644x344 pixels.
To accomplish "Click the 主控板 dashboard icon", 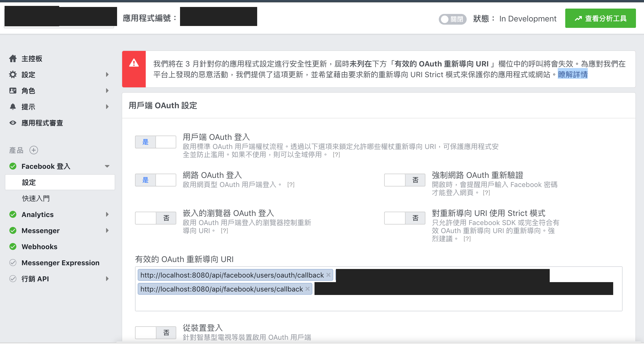I will [12, 58].
